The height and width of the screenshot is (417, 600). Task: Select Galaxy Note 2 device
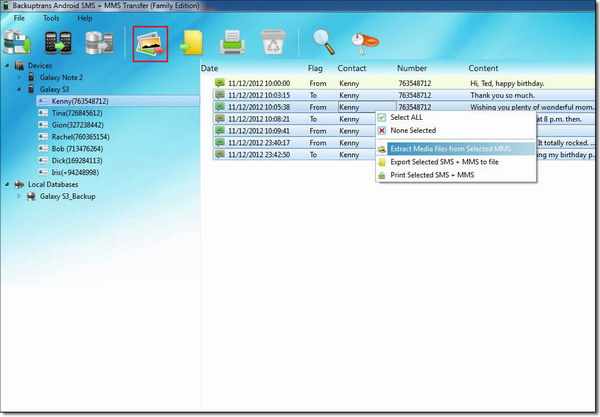[x=61, y=77]
